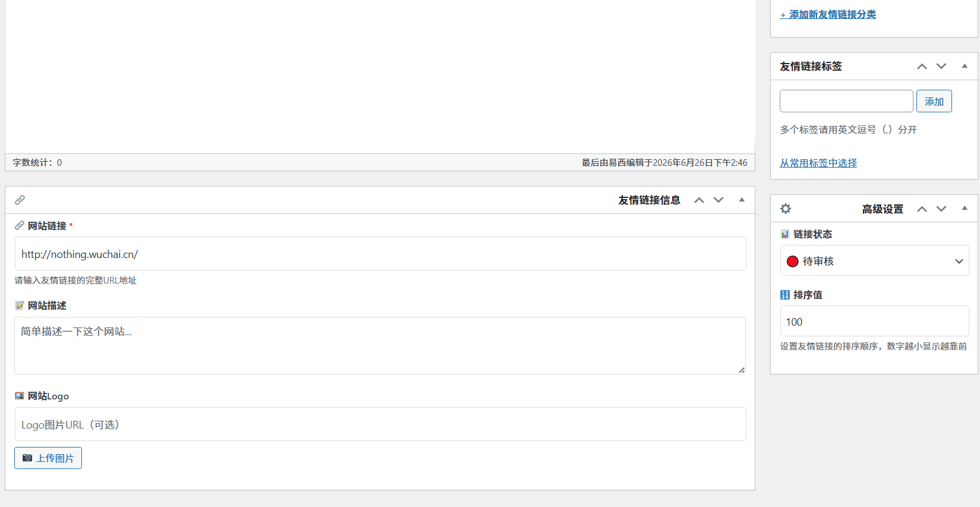Open the 链接状态 dropdown showing 待审核
This screenshot has width=980, height=507.
(x=874, y=261)
